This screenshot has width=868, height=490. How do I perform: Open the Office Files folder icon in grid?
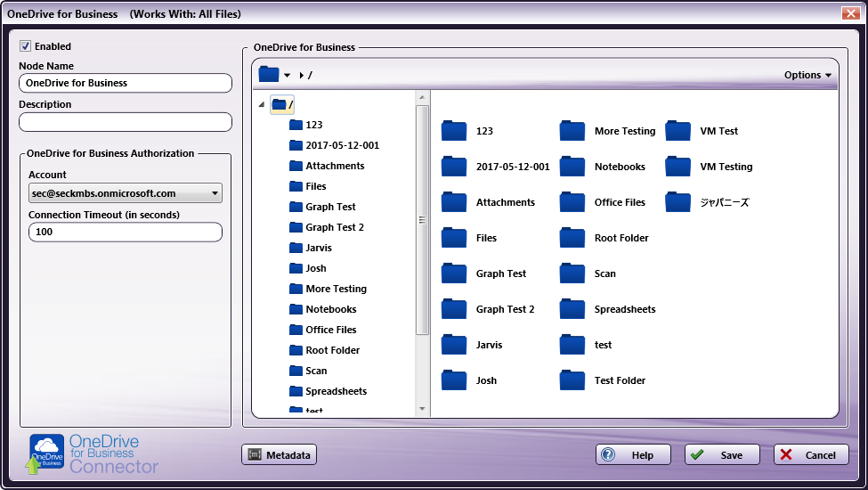click(x=572, y=202)
